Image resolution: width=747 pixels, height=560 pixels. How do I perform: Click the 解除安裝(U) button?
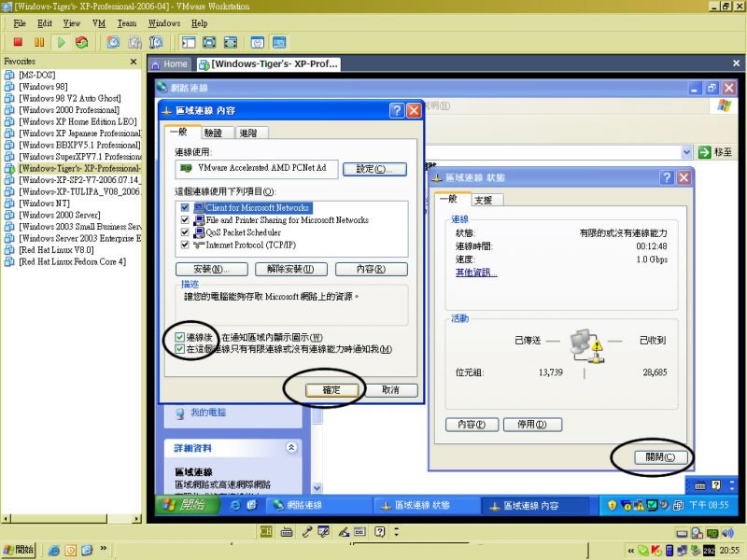[290, 269]
